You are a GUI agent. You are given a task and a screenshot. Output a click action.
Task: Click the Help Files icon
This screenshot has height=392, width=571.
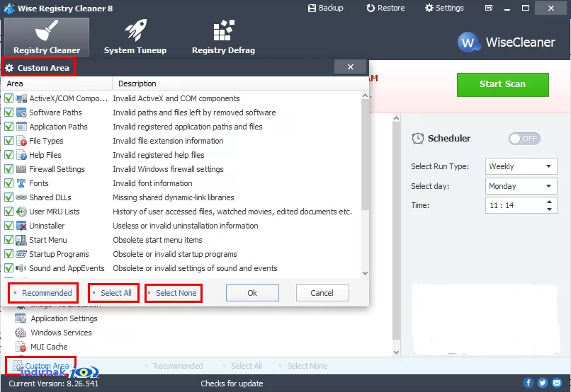(x=21, y=155)
